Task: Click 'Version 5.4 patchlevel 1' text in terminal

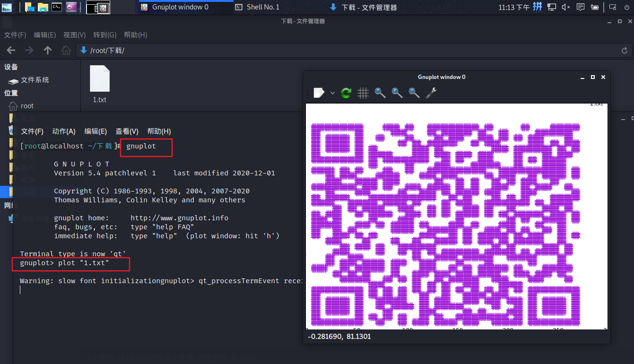Action: [x=105, y=173]
